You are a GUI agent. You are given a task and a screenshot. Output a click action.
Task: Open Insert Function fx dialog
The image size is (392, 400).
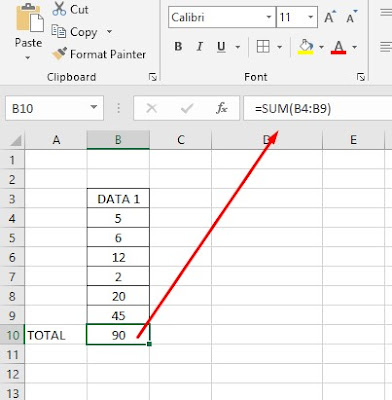[222, 108]
